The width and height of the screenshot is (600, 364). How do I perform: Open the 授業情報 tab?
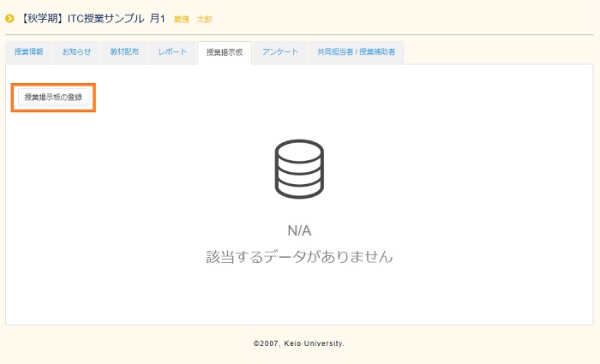tap(29, 52)
